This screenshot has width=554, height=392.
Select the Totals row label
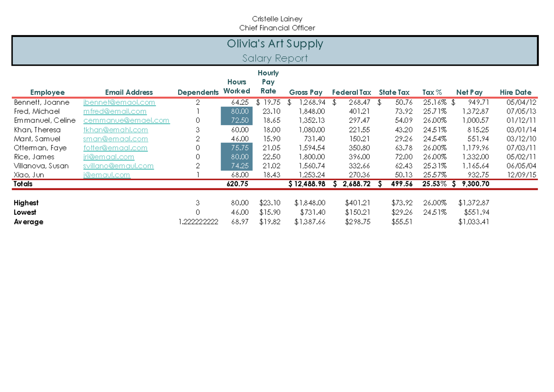pos(24,183)
